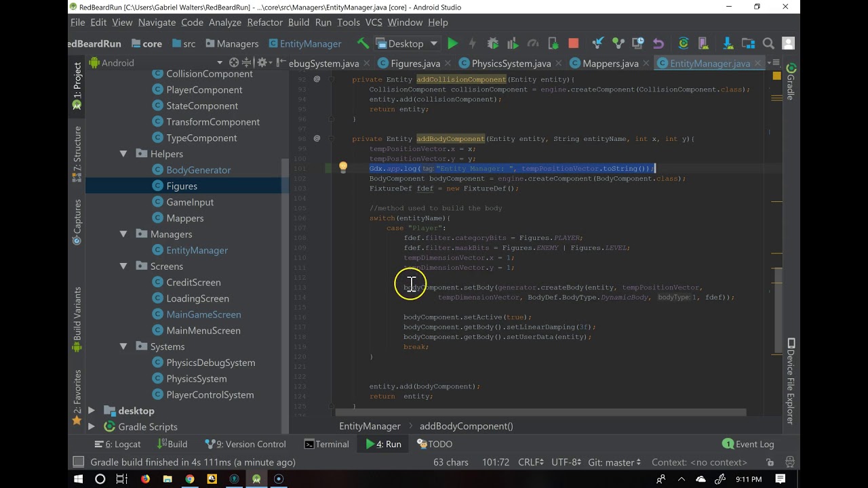Viewport: 868px width, 488px height.
Task: Open the VCS Show History clock icon
Action: tap(638, 43)
